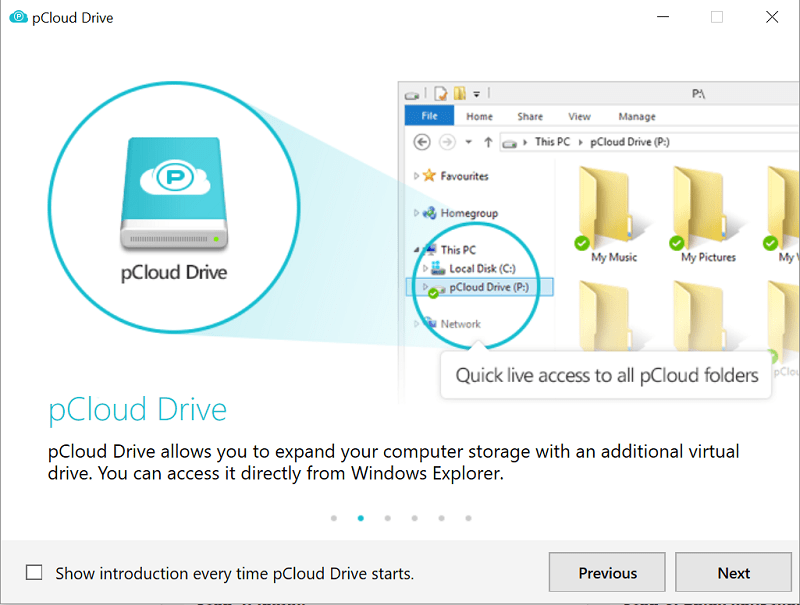
Task: Close the pCloud Drive window
Action: 772,17
